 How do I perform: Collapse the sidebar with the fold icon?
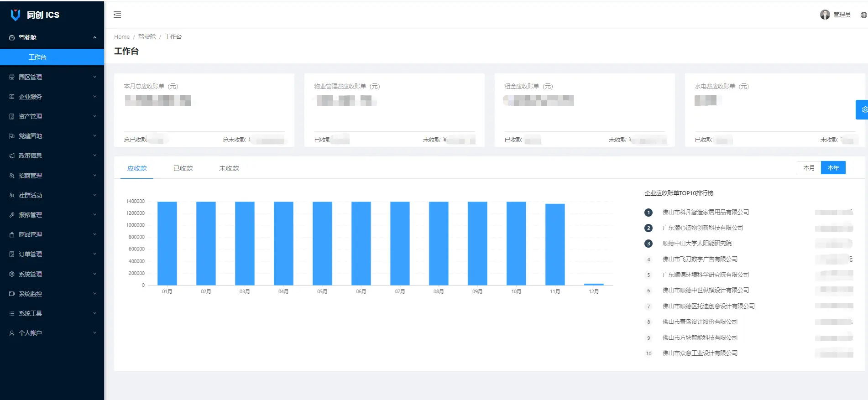(x=117, y=15)
